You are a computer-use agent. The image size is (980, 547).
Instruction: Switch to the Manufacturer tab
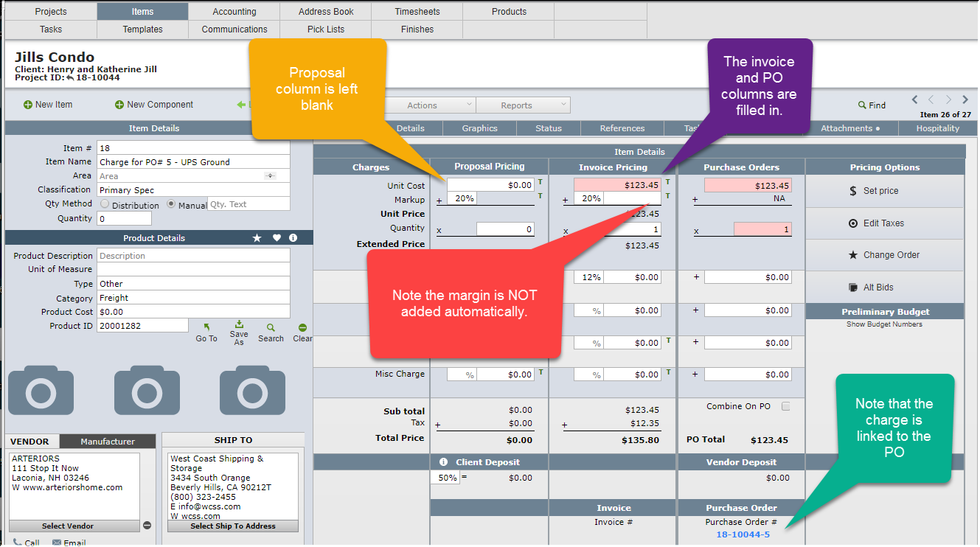coord(108,442)
